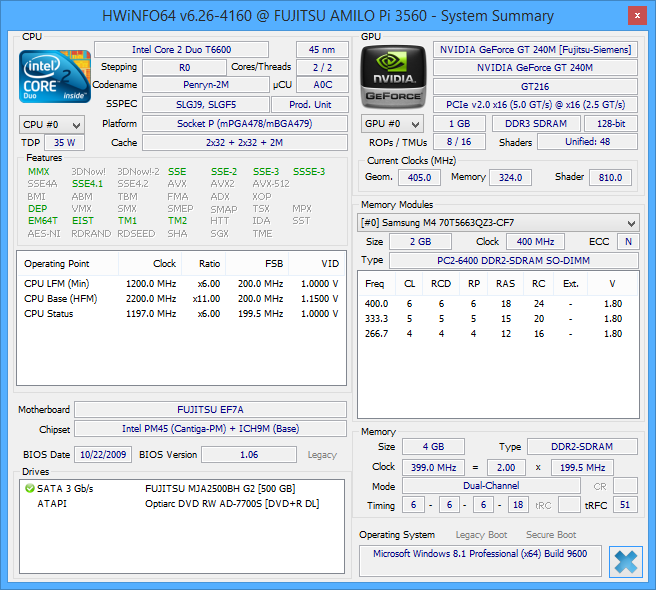
Task: Click the Socket P platform field
Action: 245,124
